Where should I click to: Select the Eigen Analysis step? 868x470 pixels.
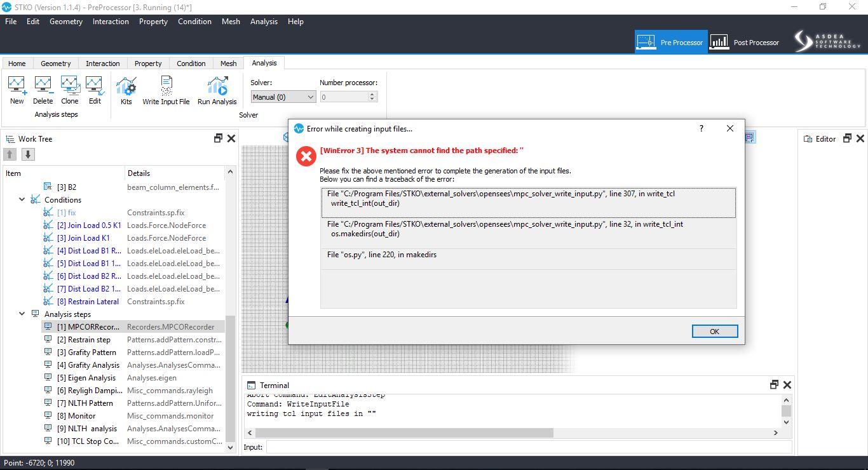(133, 377)
